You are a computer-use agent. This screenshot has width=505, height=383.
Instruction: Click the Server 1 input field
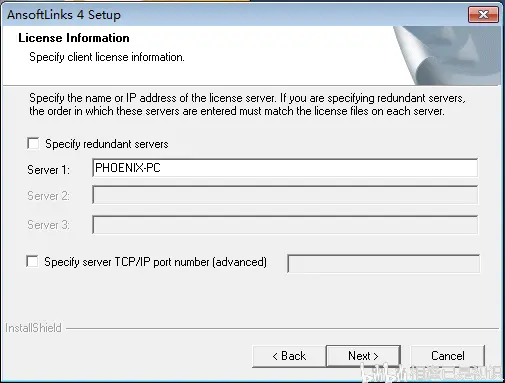(285, 168)
